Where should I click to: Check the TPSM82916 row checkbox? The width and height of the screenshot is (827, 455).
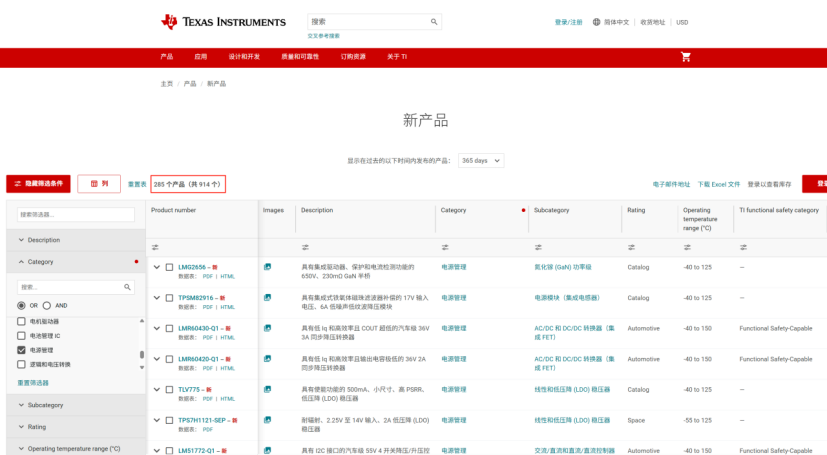point(169,298)
